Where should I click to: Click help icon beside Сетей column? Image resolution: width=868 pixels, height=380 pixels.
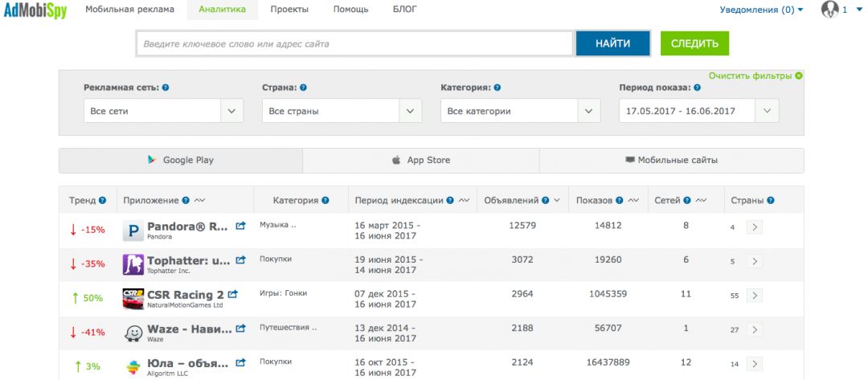click(687, 201)
